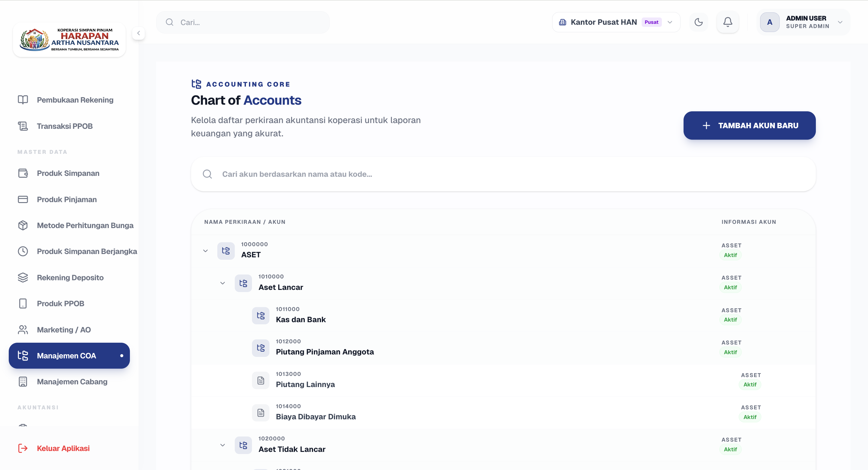Screen dimensions: 868x470
Task: Click Piutang Lainnya document icon
Action: pos(260,380)
